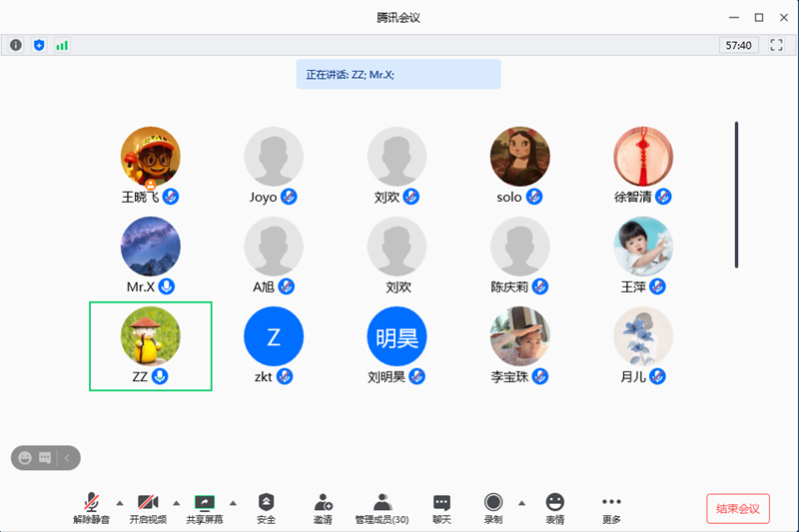Expand the arrow next to 解除静音
The image size is (799, 532).
click(120, 502)
